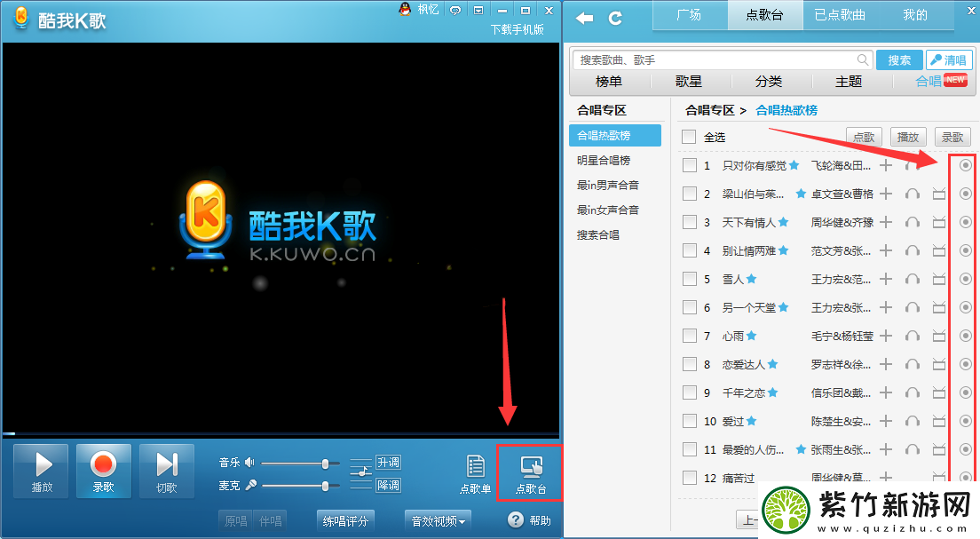
Task: Click the QQ penguin account icon
Action: tap(405, 10)
